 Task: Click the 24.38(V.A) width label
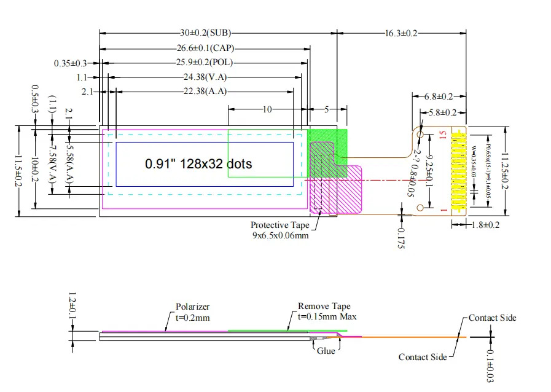[x=205, y=77]
